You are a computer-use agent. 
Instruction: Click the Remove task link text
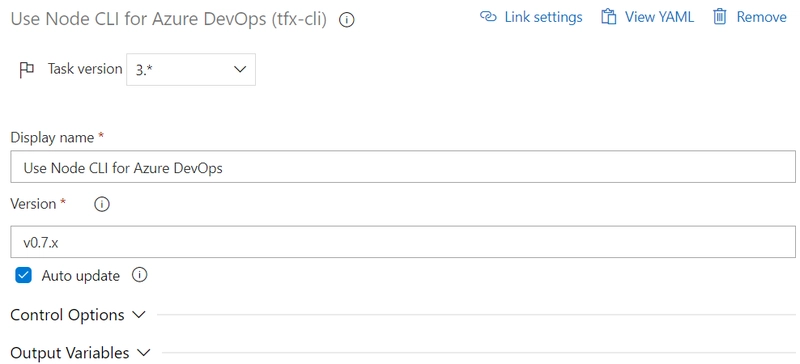click(761, 17)
